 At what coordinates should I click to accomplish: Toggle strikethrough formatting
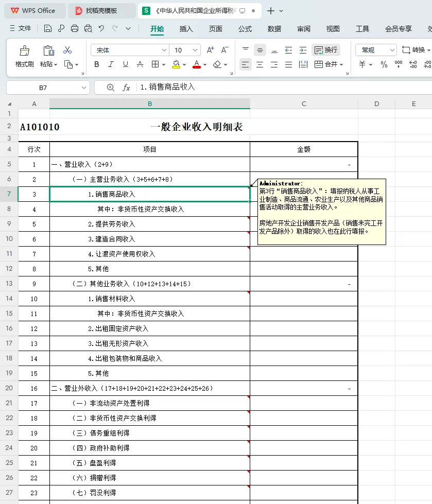[x=140, y=64]
